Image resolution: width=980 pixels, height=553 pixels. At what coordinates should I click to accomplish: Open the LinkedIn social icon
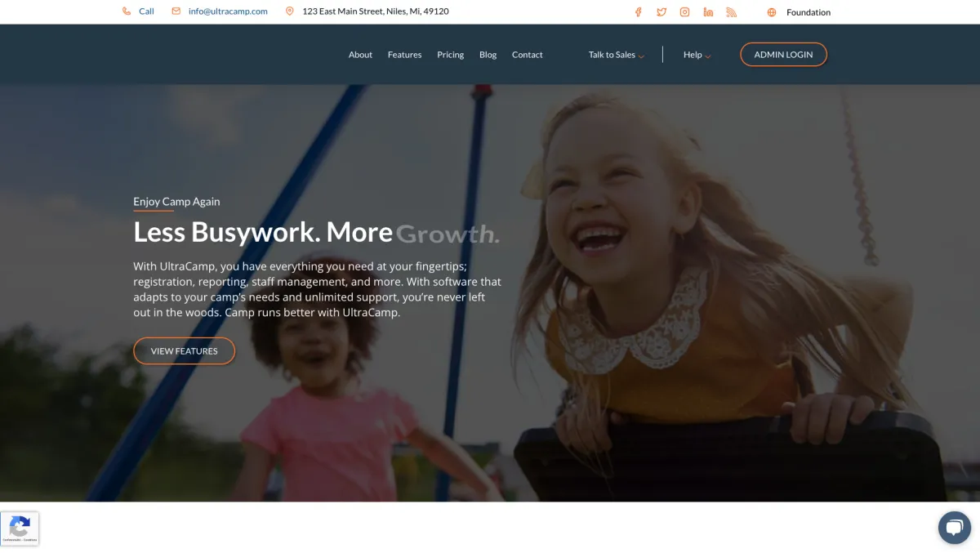click(x=708, y=12)
